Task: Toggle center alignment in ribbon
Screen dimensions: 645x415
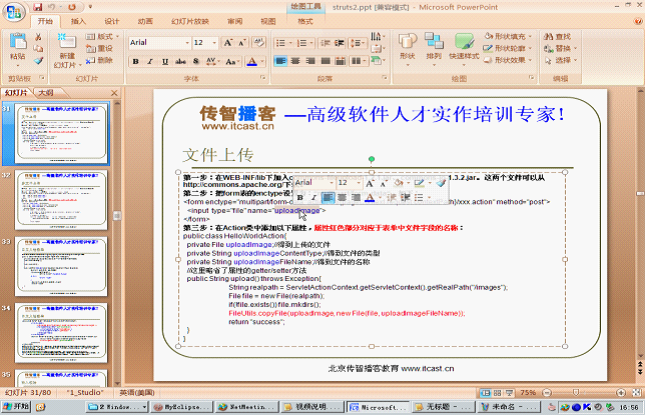Action: pos(295,61)
